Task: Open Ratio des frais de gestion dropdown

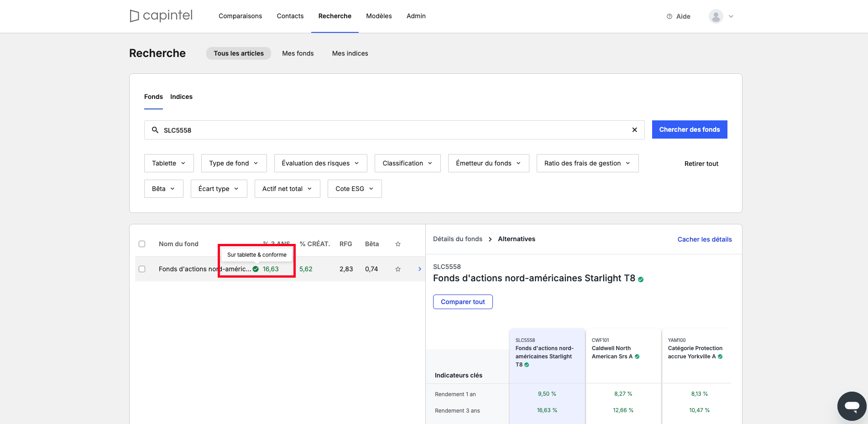Action: 587,163
